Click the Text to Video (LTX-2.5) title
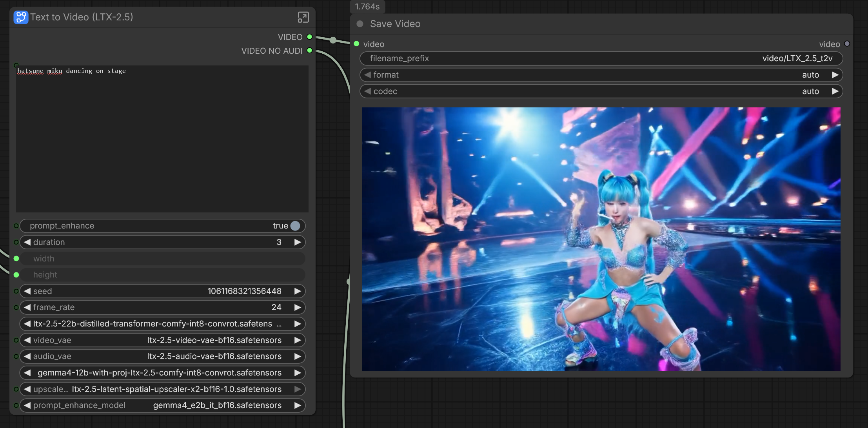868x428 pixels. (82, 17)
